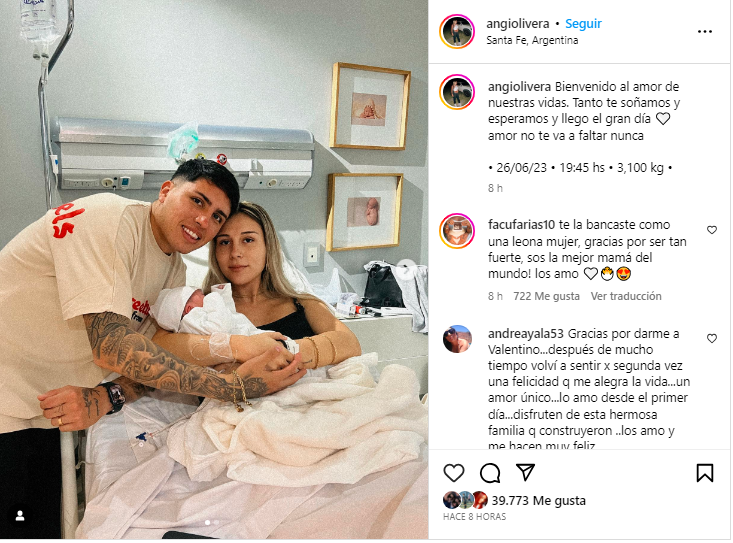The image size is (733, 543).
Task: Open andreayala53 username link
Action: pos(526,334)
